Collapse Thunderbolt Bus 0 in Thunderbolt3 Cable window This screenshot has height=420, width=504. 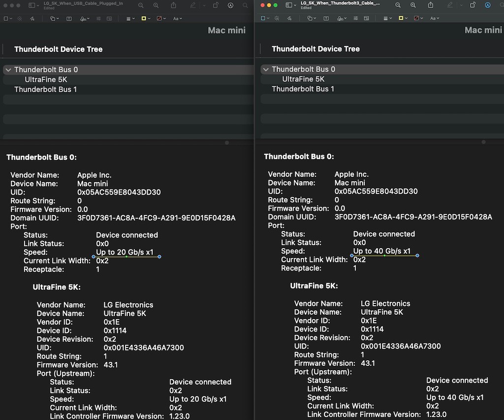point(266,69)
